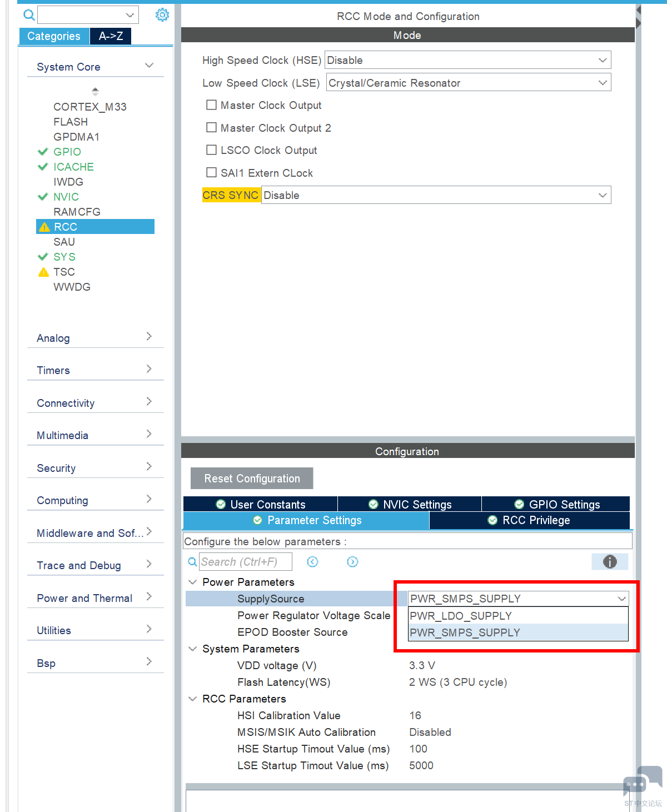The width and height of the screenshot is (667, 812).
Task: Open User Constants tab
Action: click(260, 504)
